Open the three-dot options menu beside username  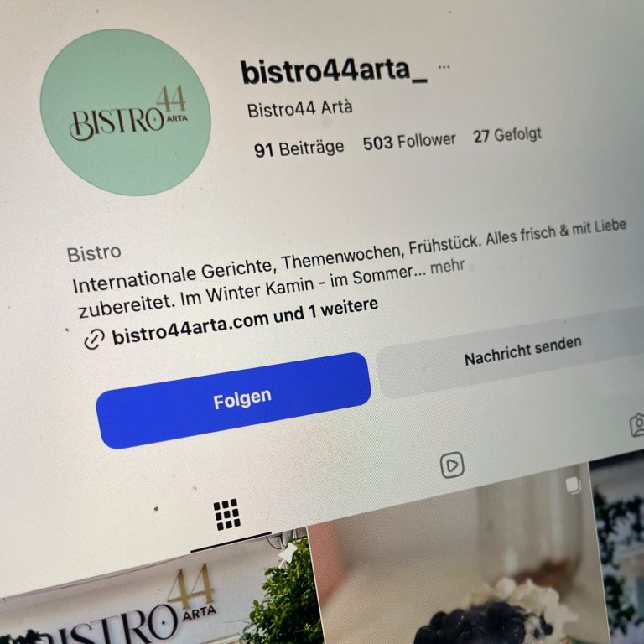[444, 66]
